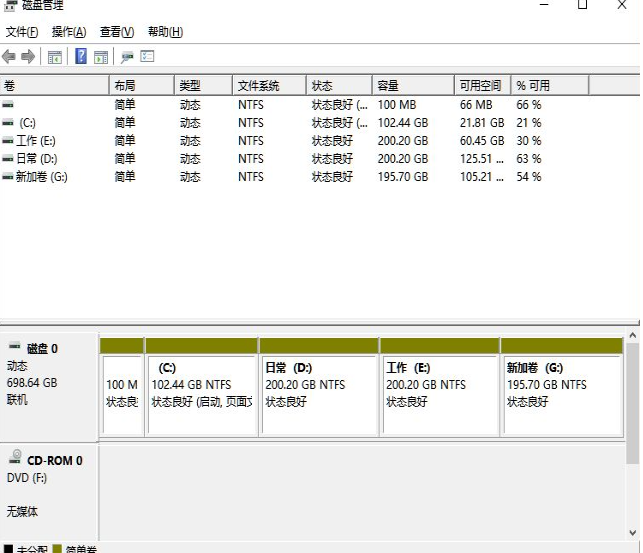
Task: Click the show/hide console tree icon
Action: [x=55, y=57]
